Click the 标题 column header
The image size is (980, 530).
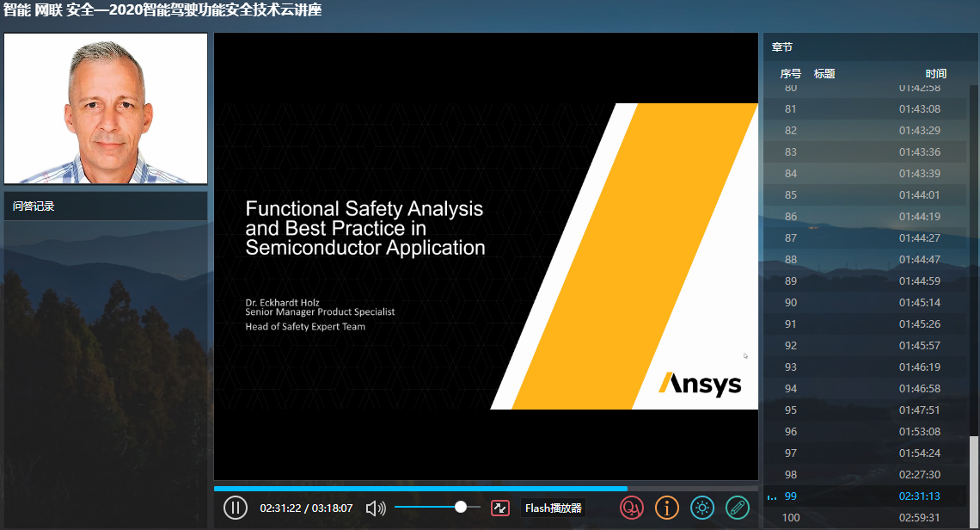tap(824, 74)
